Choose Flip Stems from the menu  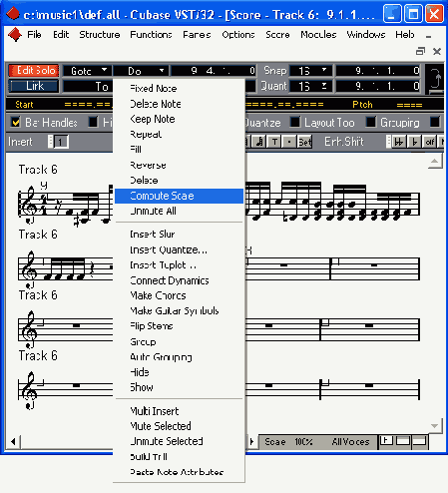click(x=179, y=326)
